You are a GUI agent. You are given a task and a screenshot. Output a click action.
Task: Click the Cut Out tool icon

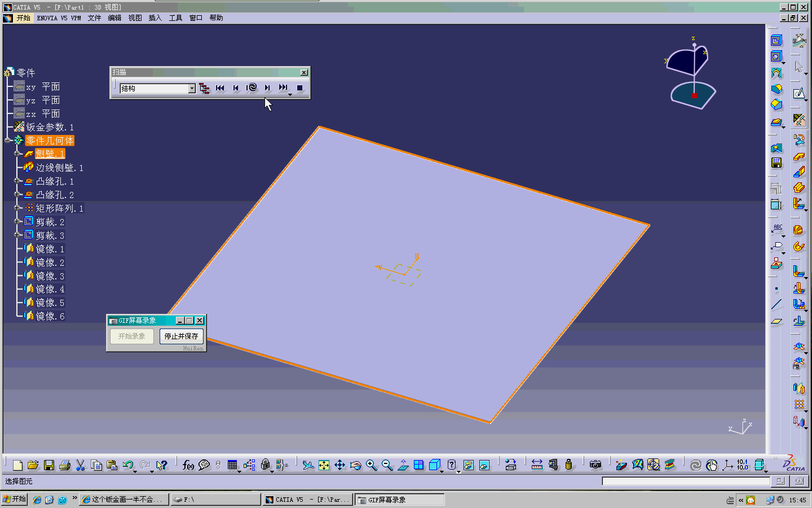tap(776, 41)
